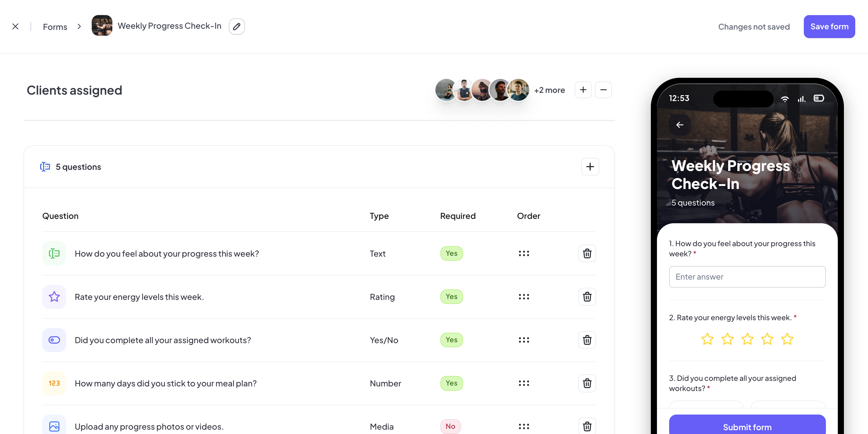Open the Weekly Progress Check-In cover thumbnail

pyautogui.click(x=102, y=26)
